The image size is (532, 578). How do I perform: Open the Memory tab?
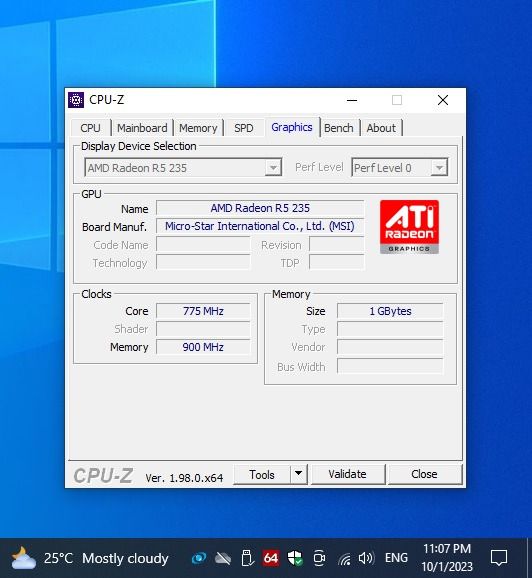coord(198,128)
